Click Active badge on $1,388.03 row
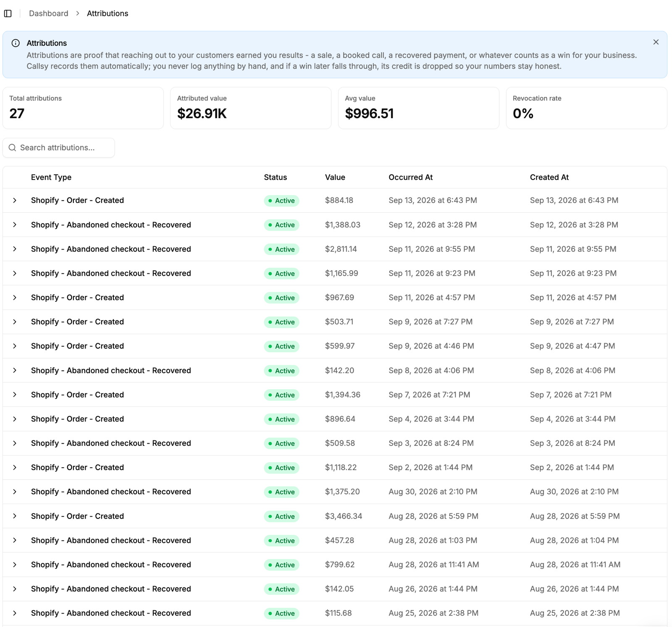 pyautogui.click(x=281, y=225)
